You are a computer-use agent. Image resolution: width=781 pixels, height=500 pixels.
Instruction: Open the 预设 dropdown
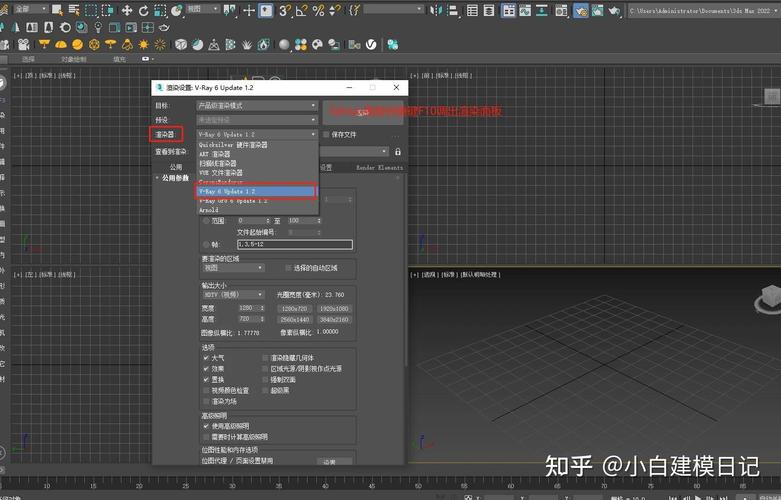[x=257, y=120]
